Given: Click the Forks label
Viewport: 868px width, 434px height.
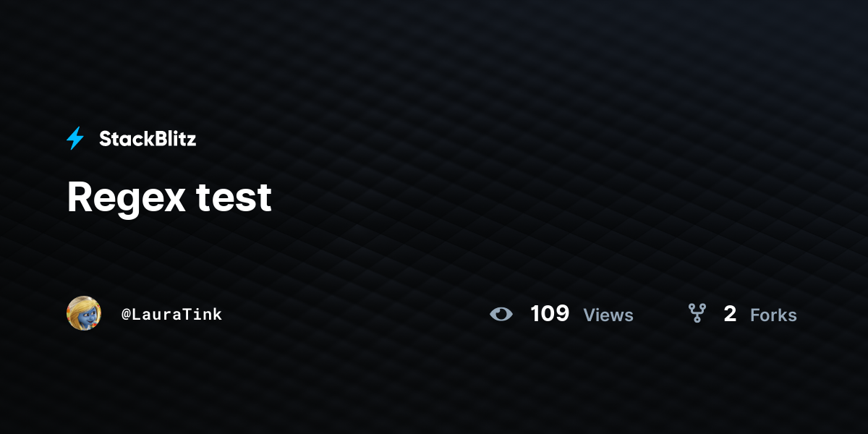Looking at the screenshot, I should pos(773,315).
